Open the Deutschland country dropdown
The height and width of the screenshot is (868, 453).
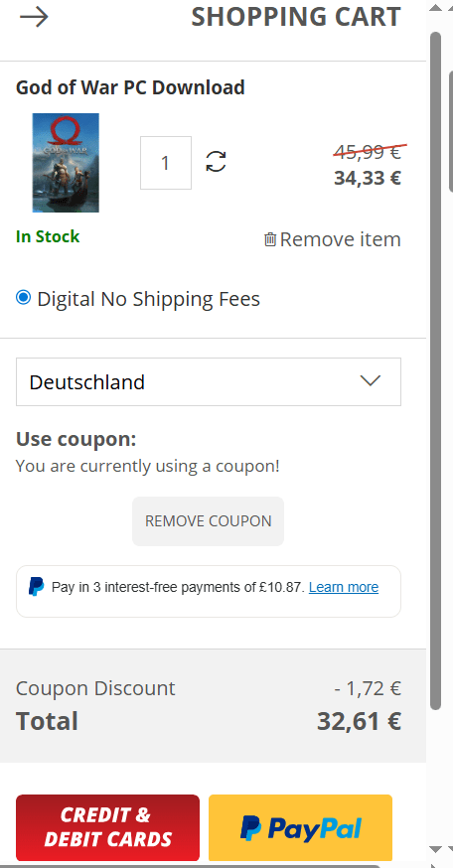tap(209, 382)
